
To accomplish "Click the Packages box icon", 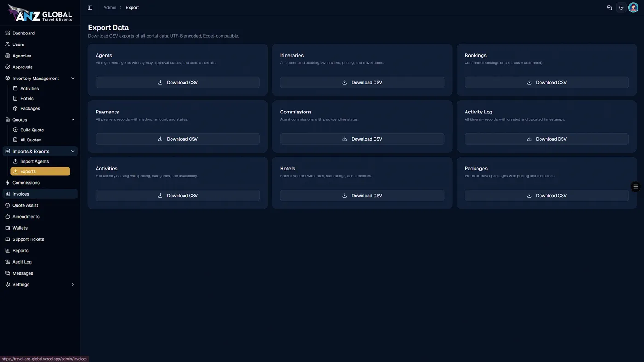I will tap(15, 108).
